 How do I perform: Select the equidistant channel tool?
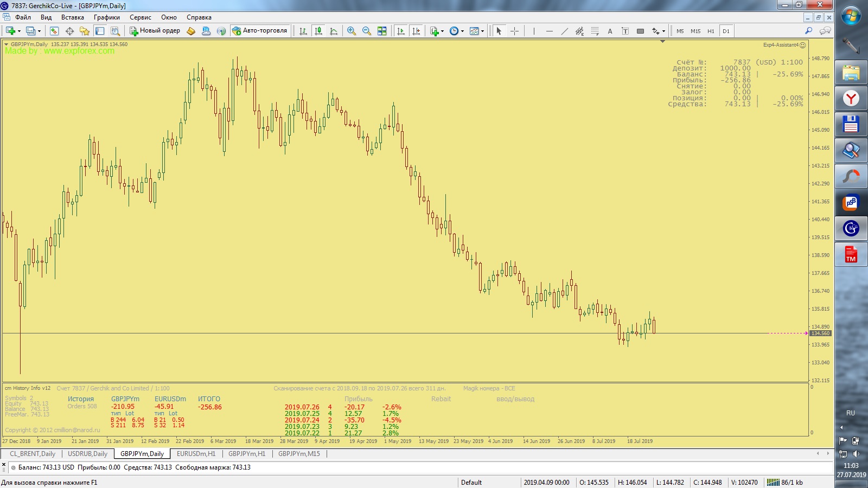[579, 31]
